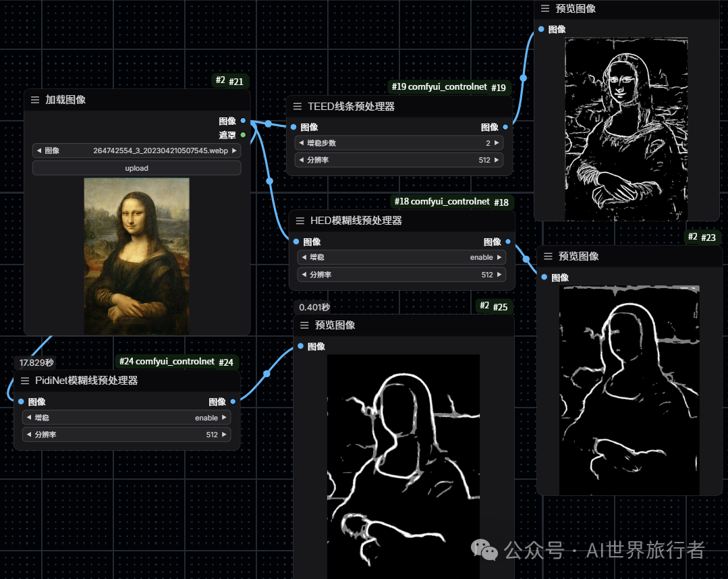Click the PidiNet模糊线预处理器 title bar

[127, 381]
